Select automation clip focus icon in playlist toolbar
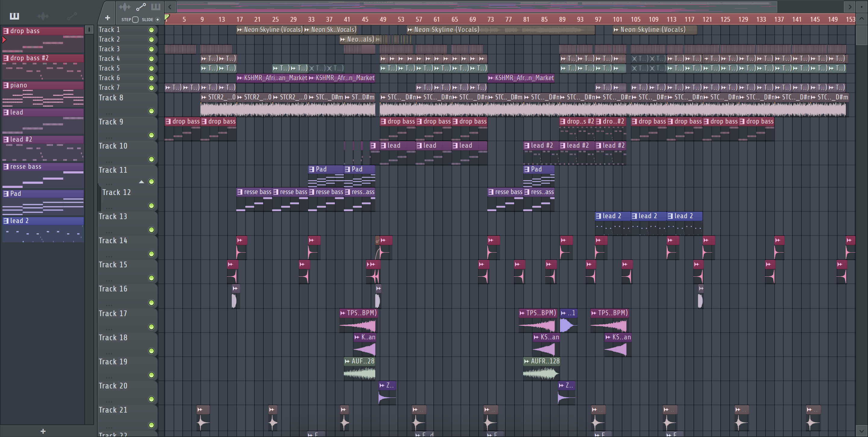 141,7
